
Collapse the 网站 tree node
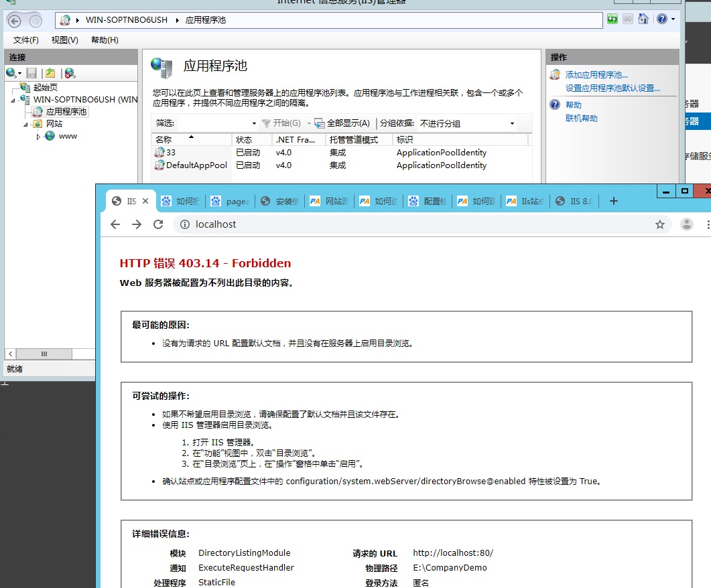point(26,125)
